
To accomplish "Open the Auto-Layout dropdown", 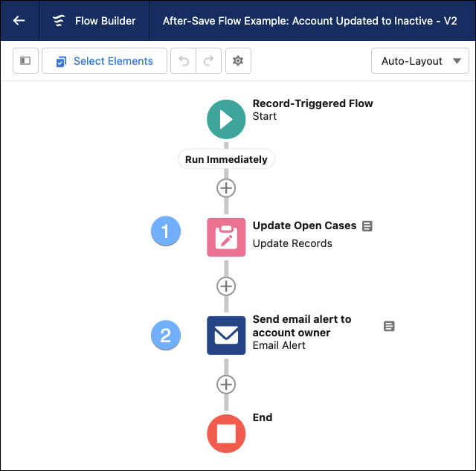I will tap(419, 61).
